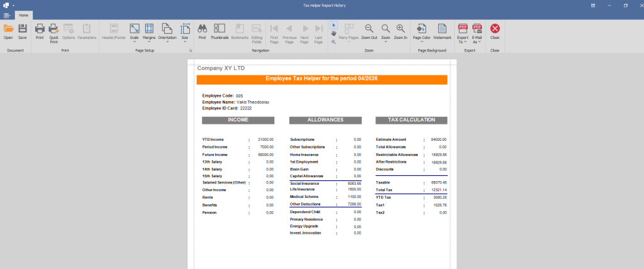
Task: Open the application menu button beside Home
Action: tap(7, 16)
